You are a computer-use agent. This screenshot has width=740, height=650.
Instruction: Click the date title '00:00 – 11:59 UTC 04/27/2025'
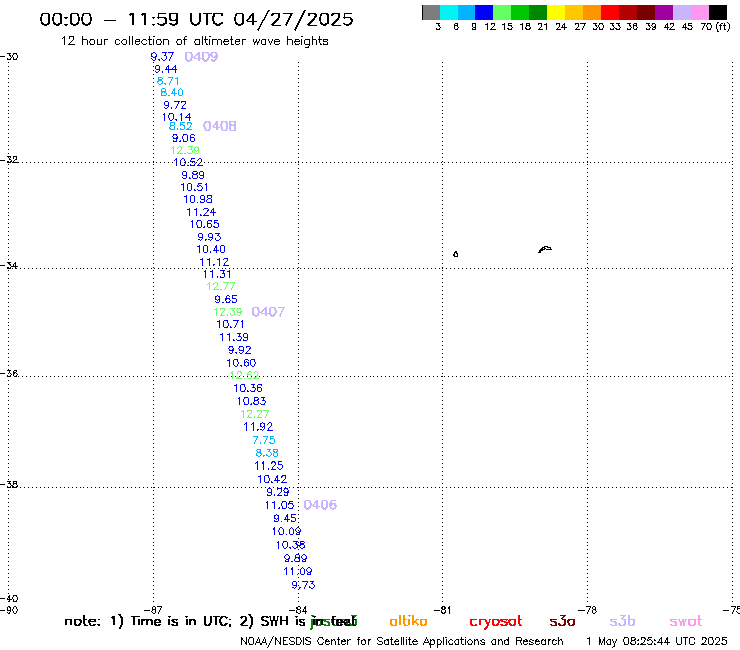point(196,20)
